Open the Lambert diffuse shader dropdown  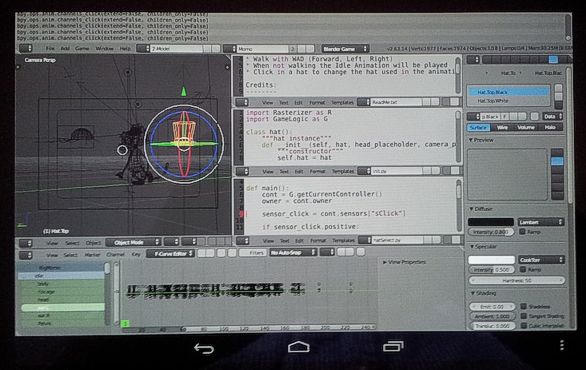540,222
